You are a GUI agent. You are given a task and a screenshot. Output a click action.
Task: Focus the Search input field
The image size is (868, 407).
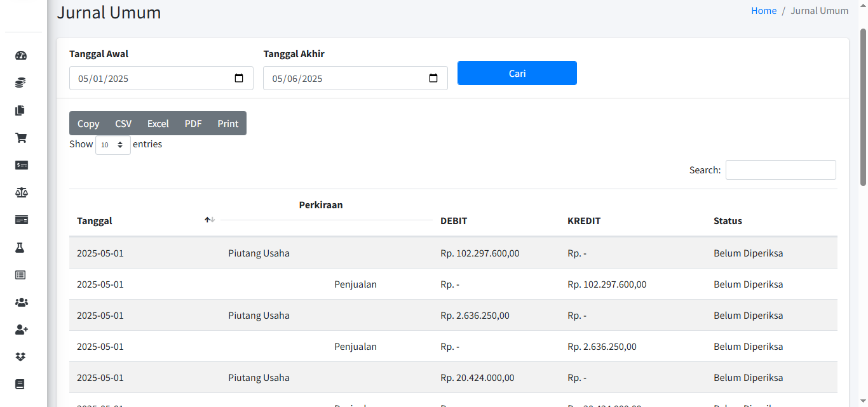point(780,170)
